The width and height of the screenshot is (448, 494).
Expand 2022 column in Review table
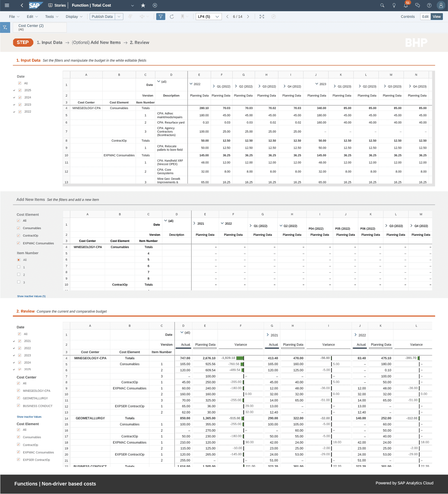[355, 335]
